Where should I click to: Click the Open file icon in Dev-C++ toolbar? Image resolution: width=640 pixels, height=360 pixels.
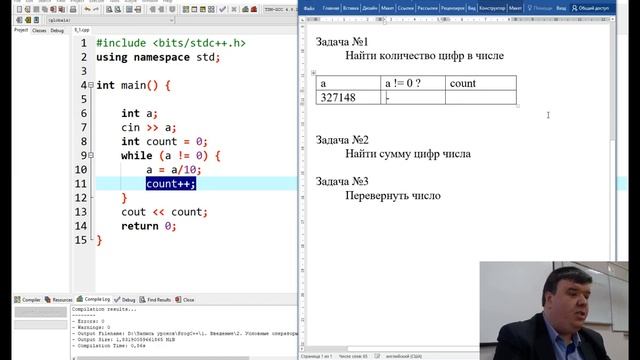click(27, 9)
